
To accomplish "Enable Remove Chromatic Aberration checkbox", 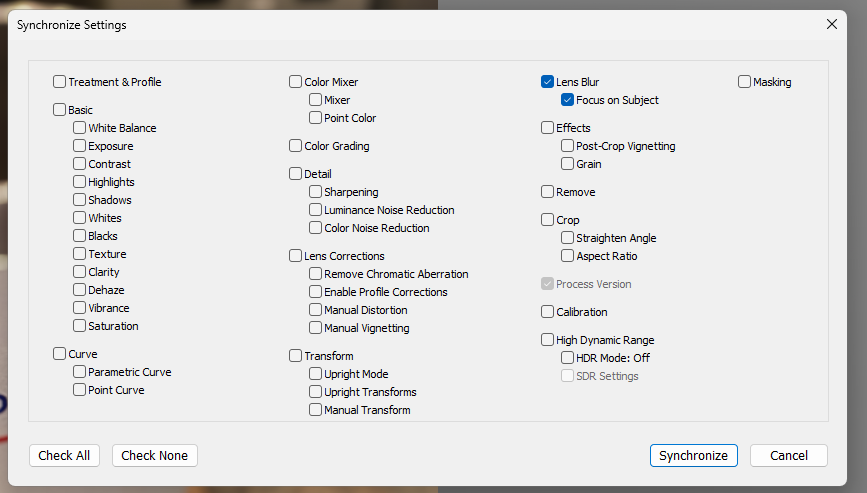I will click(x=315, y=274).
